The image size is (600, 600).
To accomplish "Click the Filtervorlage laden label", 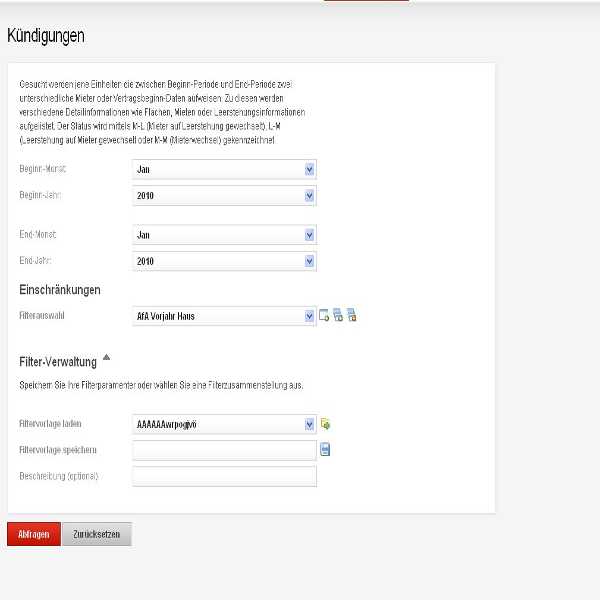I will click(50, 424).
